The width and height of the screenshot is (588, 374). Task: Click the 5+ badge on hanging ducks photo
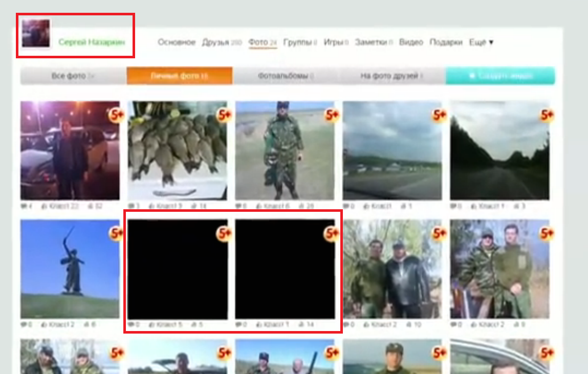coord(224,115)
